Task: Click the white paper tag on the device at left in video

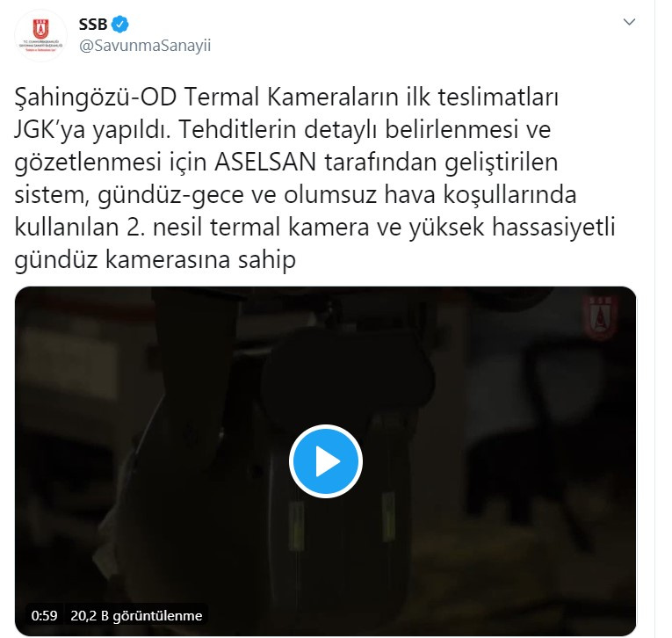Action: (105, 560)
